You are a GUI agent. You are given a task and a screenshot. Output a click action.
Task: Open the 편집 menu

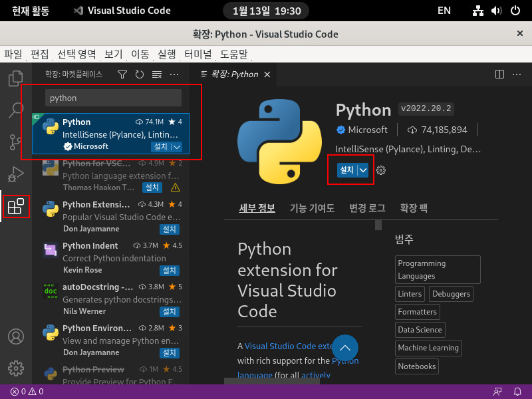click(40, 54)
